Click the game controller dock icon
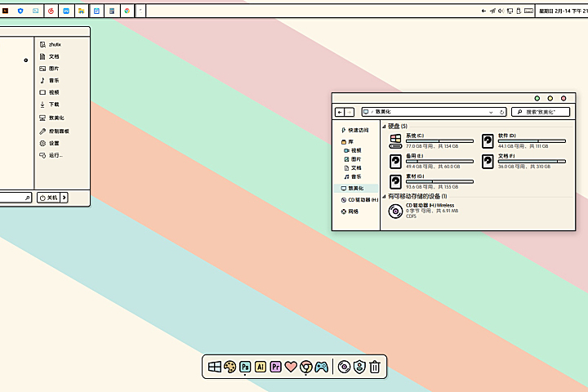 tap(322, 367)
